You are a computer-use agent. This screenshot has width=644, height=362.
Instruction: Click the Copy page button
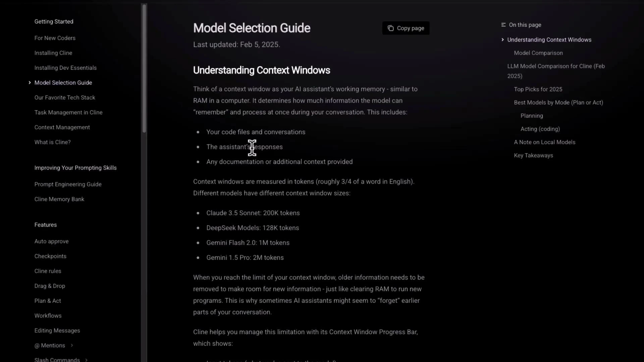click(406, 28)
